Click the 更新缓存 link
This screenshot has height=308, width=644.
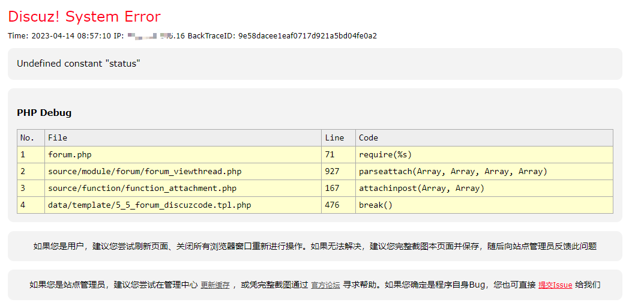pyautogui.click(x=215, y=285)
